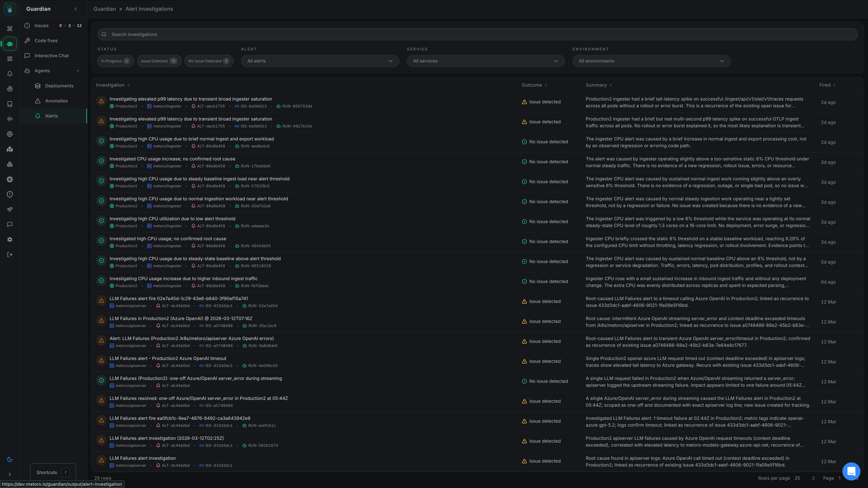Select the audio waveform icon in sidebar
This screenshot has height=488, width=868.
pyautogui.click(x=10, y=119)
